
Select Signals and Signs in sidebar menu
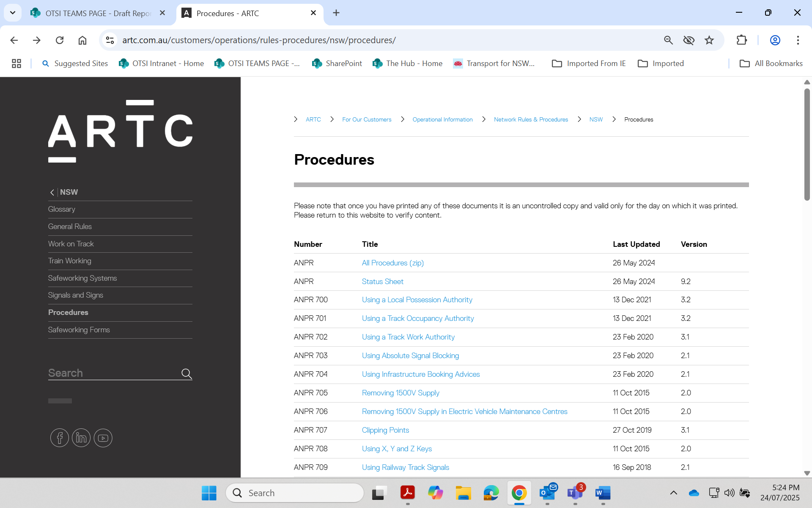point(76,295)
